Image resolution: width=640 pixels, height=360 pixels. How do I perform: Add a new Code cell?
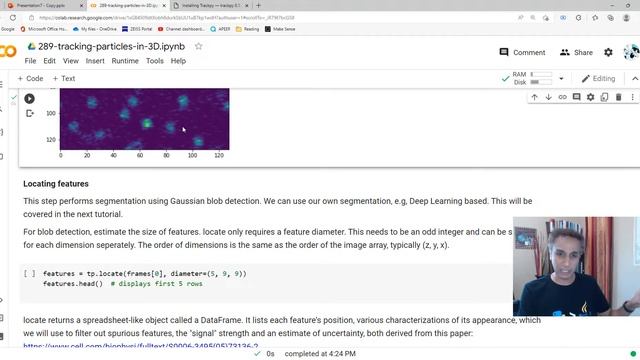30,78
